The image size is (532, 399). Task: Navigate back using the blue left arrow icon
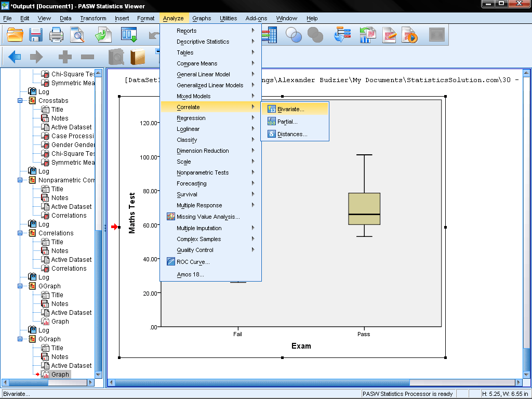pos(14,57)
